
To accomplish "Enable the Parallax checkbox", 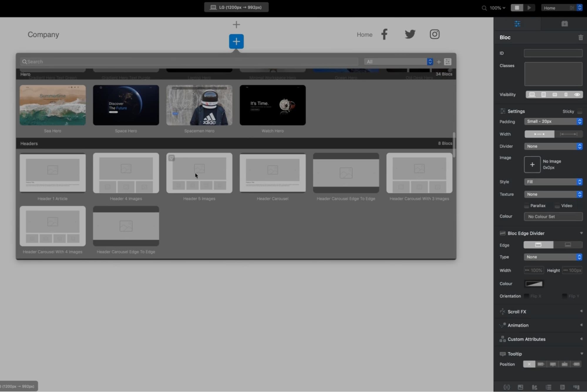I will 527,206.
